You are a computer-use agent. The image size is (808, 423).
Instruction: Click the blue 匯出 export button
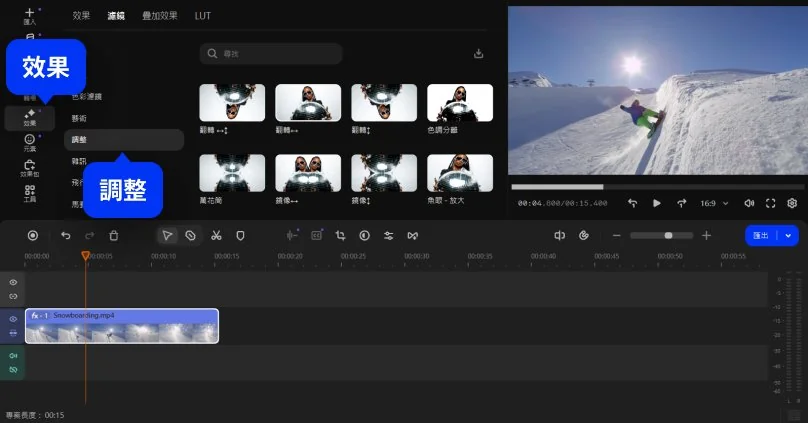pos(762,235)
